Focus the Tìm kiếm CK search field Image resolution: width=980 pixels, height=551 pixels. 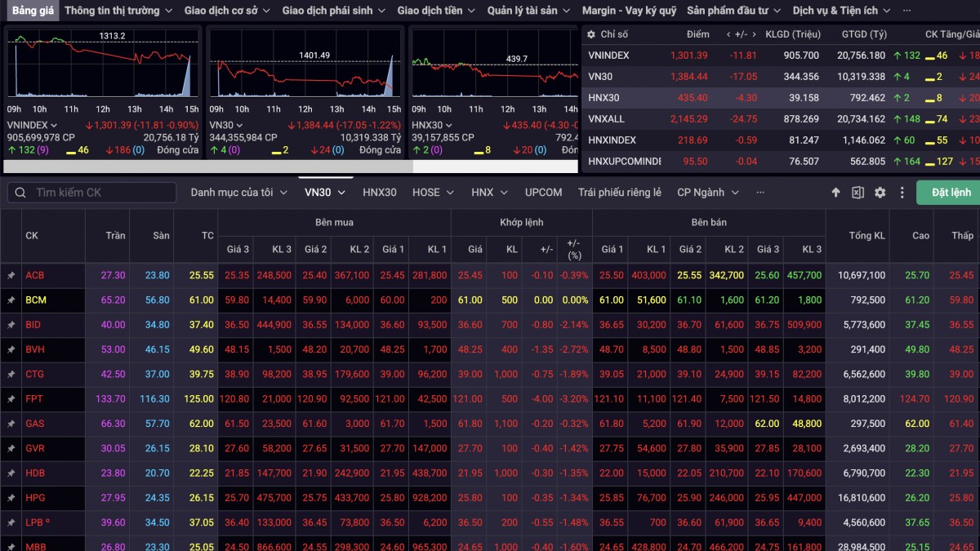point(102,193)
